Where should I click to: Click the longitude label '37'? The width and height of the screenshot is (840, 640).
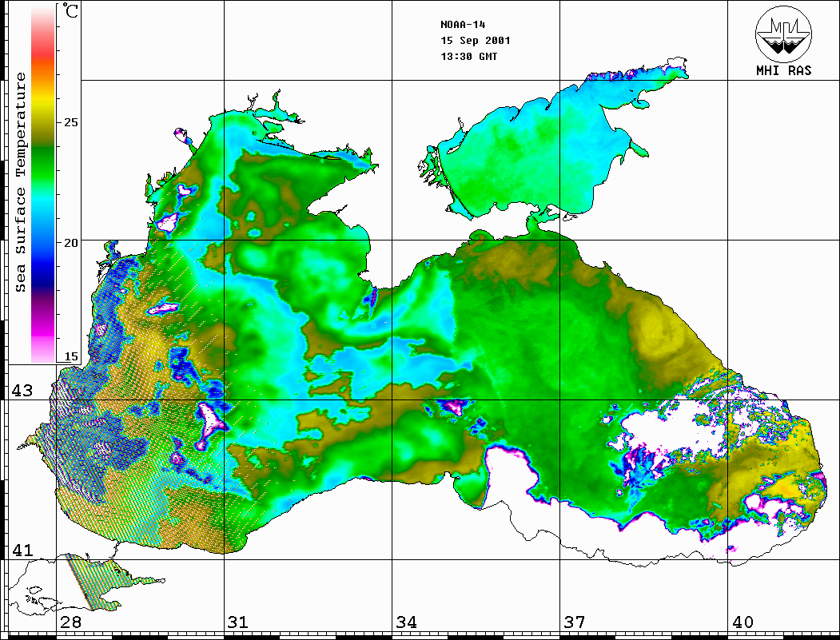tap(575, 622)
